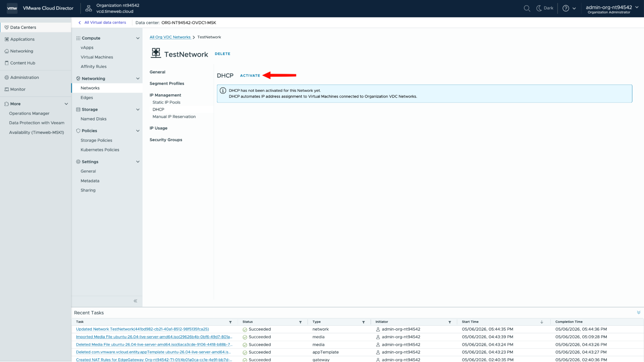Open the General network tab
The height and width of the screenshot is (362, 644).
(x=157, y=72)
